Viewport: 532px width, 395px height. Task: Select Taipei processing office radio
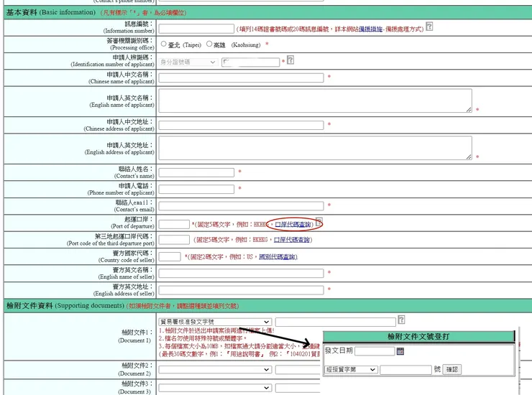[x=163, y=44]
